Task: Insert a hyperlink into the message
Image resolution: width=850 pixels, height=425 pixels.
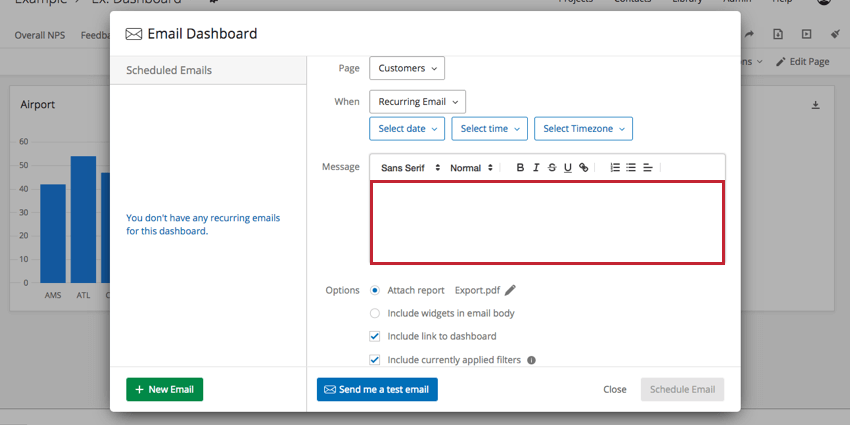Action: coord(583,168)
